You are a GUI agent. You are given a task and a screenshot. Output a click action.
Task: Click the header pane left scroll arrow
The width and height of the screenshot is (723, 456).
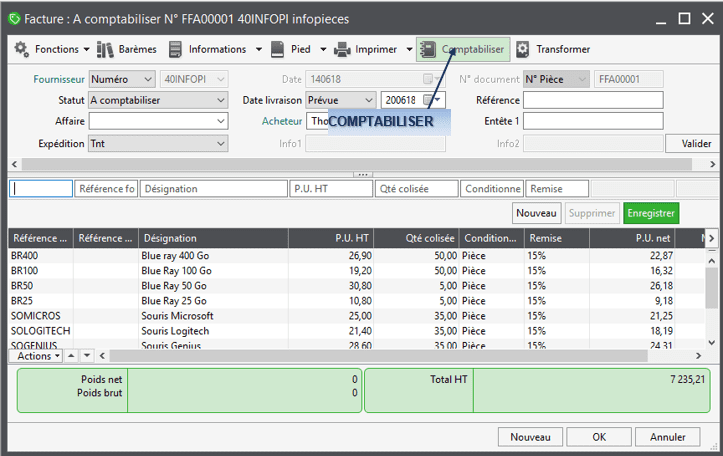point(14,164)
